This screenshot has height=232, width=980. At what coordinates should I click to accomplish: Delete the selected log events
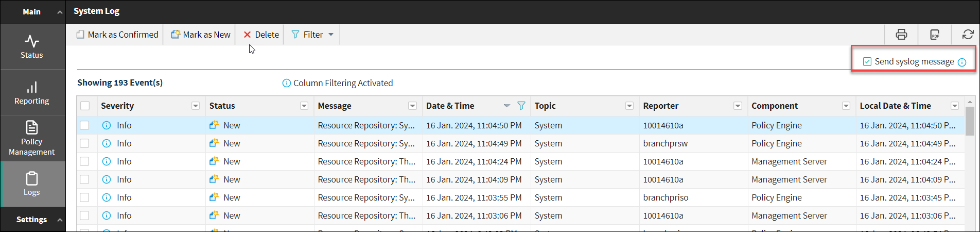tap(261, 35)
